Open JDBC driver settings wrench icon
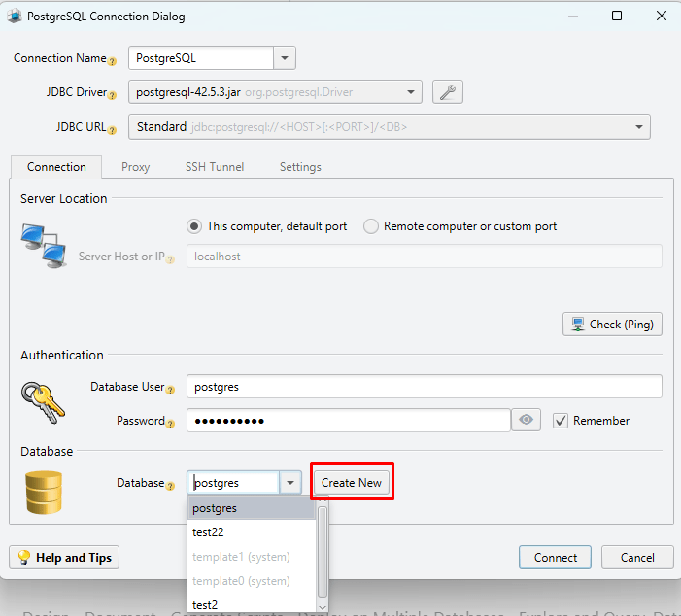This screenshot has width=681, height=616. pyautogui.click(x=447, y=92)
